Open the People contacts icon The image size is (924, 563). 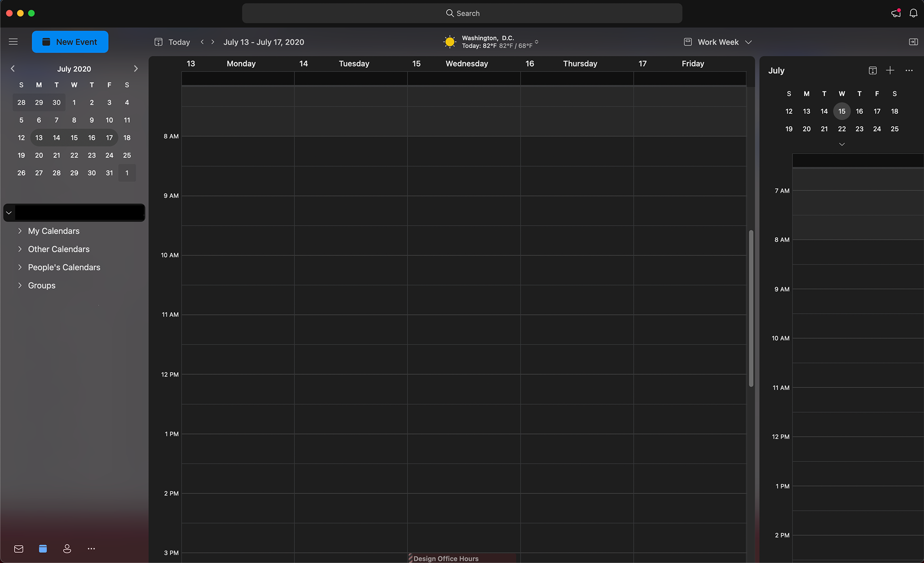point(67,549)
